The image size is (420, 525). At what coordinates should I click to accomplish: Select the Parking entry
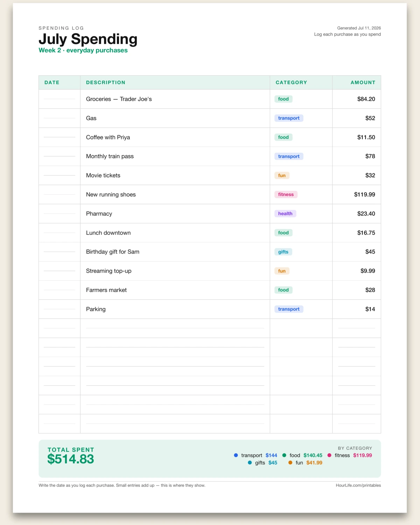point(96,309)
